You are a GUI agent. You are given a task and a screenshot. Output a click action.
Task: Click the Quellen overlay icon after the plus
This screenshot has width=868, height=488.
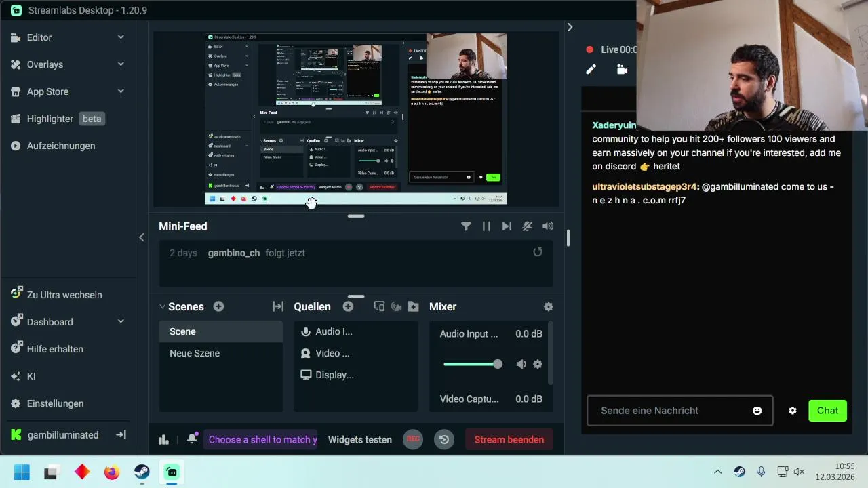(x=379, y=307)
